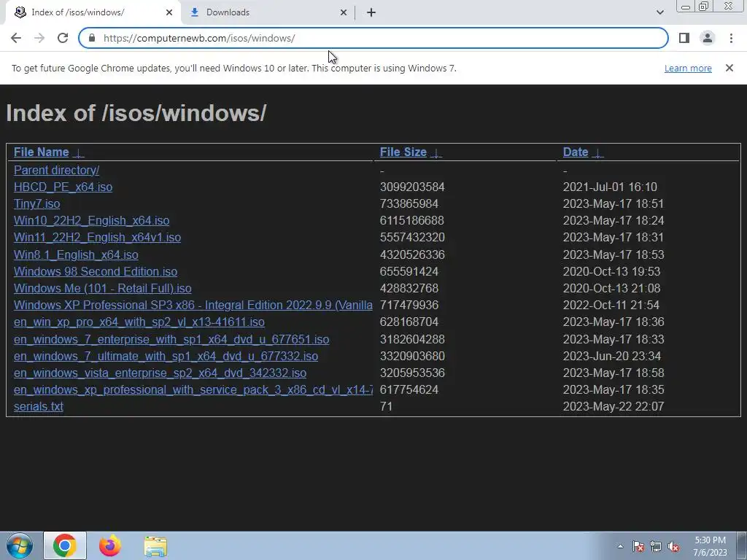Open Chrome side panel
This screenshot has width=747, height=560.
click(x=684, y=38)
